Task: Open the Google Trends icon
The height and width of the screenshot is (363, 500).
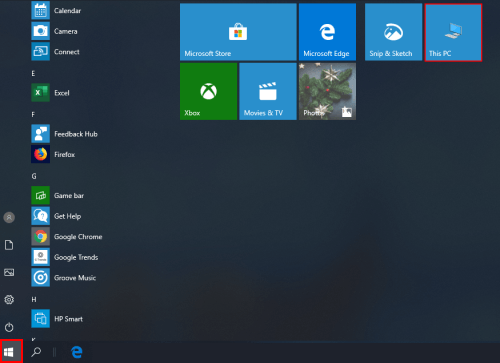Action: (x=40, y=257)
